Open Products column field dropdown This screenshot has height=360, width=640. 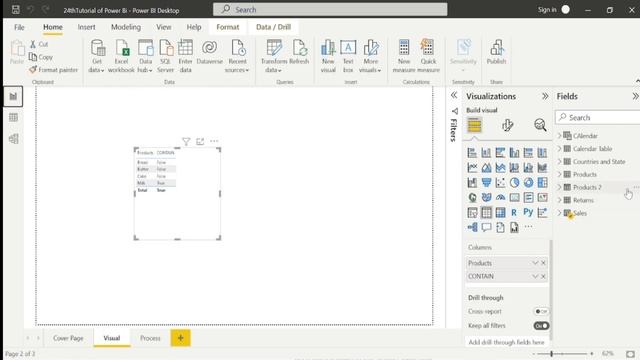(535, 263)
